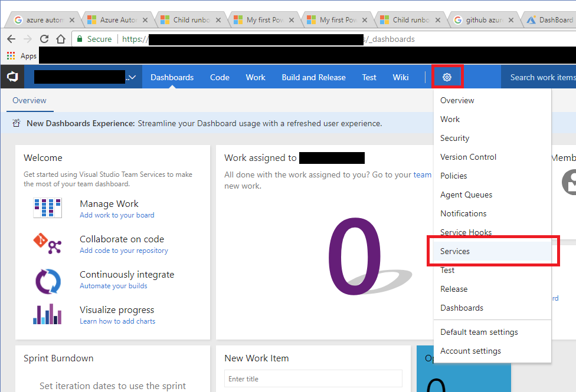Image resolution: width=576 pixels, height=392 pixels.
Task: Open the Code hub
Action: [220, 77]
